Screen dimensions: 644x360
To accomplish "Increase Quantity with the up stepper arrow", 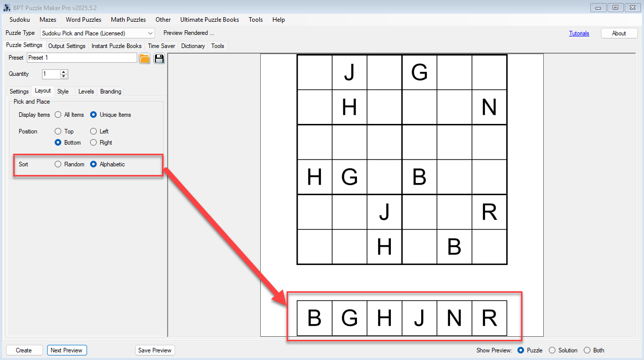I will pyautogui.click(x=63, y=72).
